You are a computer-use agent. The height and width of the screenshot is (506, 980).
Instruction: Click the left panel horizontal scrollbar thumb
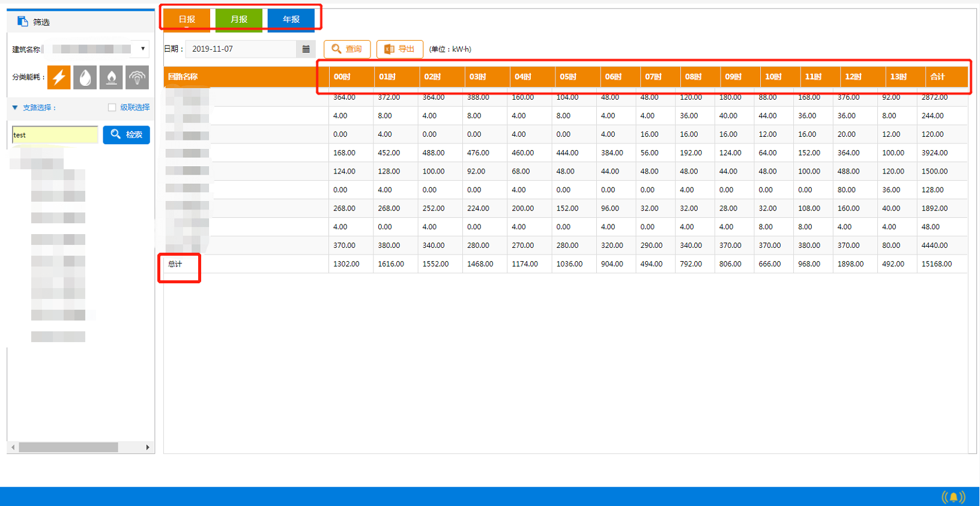click(x=68, y=447)
